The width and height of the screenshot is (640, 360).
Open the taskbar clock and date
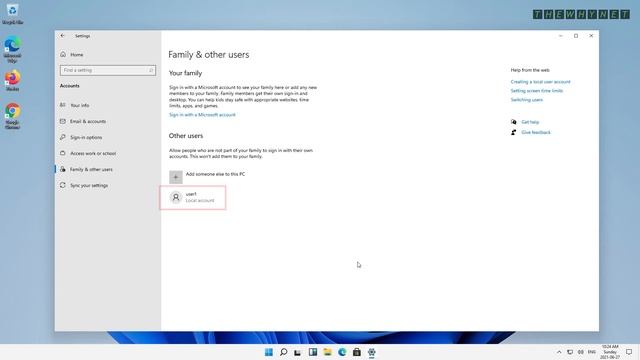coord(610,352)
